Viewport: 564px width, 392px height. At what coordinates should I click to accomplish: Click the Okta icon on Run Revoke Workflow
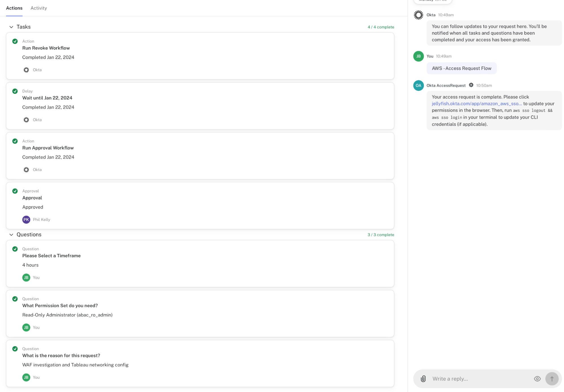click(26, 70)
